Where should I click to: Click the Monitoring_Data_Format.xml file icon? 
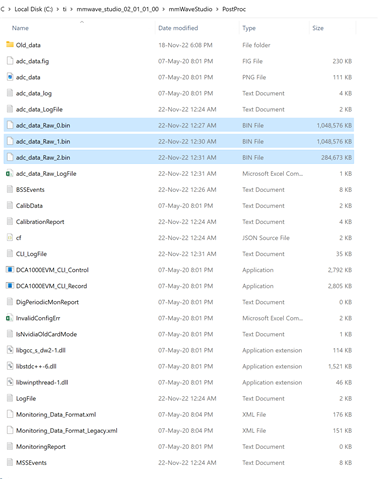(10, 414)
